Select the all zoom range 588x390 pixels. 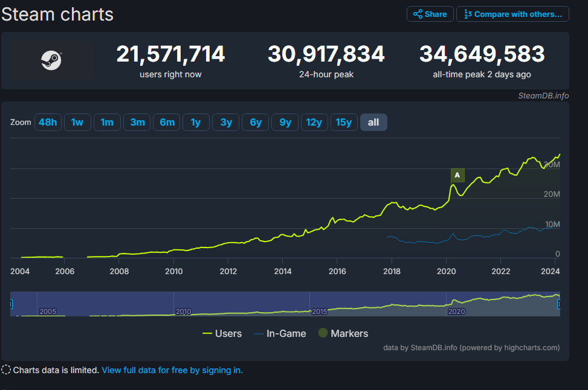tap(374, 122)
